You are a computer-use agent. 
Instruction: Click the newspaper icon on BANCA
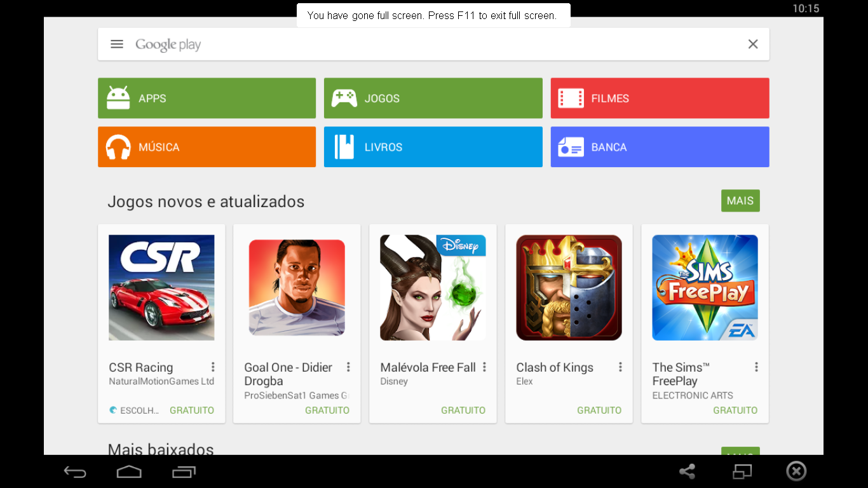571,147
